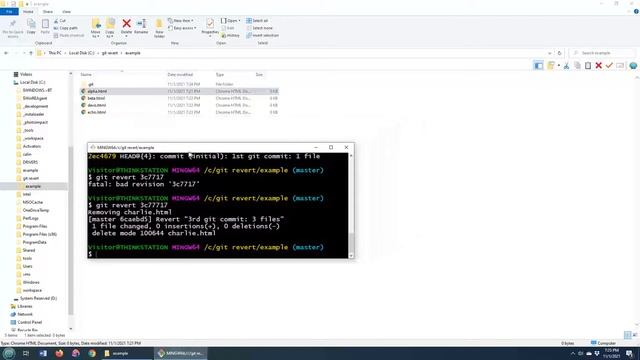The width and height of the screenshot is (640, 360).
Task: Switch to the Share ribbon tab
Action: [x=48, y=12]
